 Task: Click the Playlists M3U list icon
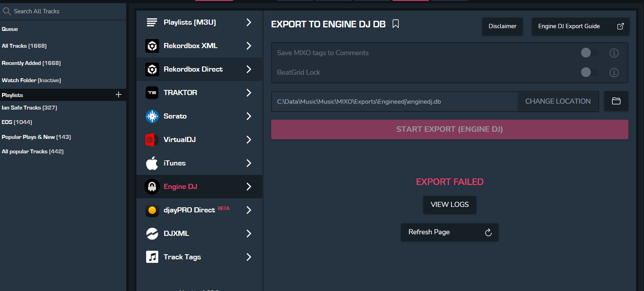[x=152, y=22]
